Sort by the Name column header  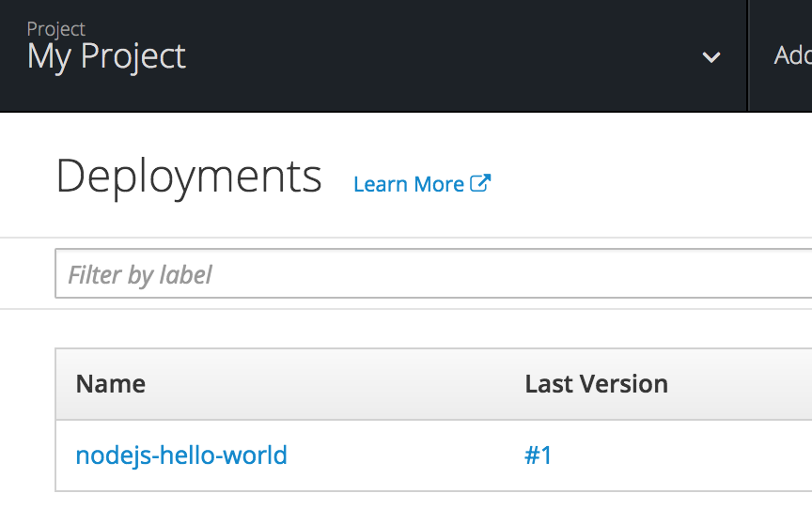click(111, 383)
